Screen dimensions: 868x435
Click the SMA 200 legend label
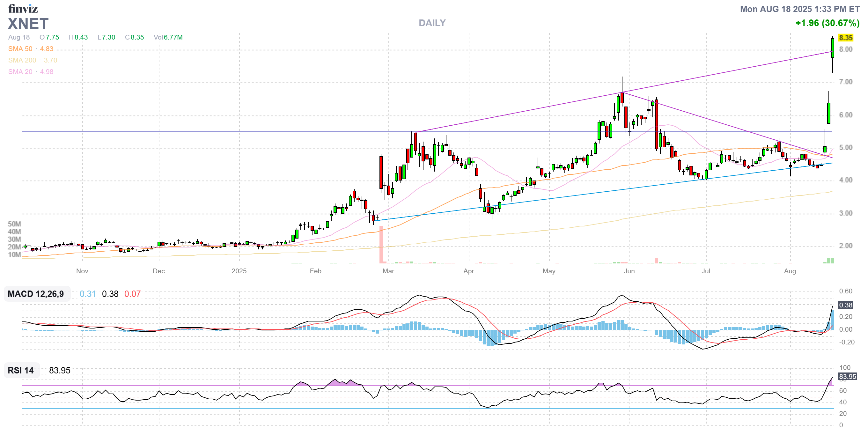pos(22,60)
